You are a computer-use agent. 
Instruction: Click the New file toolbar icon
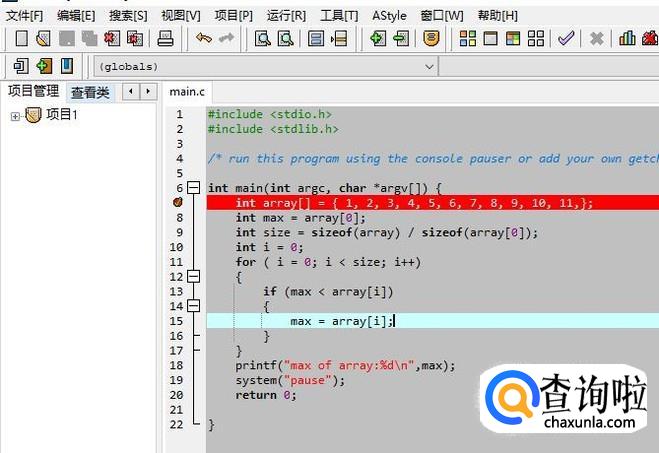pyautogui.click(x=21, y=39)
